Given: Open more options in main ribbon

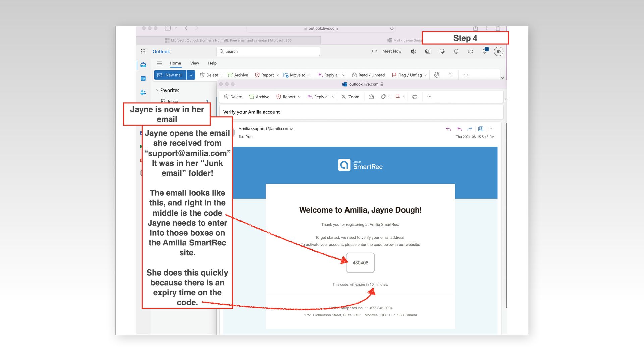Looking at the screenshot, I should [466, 75].
